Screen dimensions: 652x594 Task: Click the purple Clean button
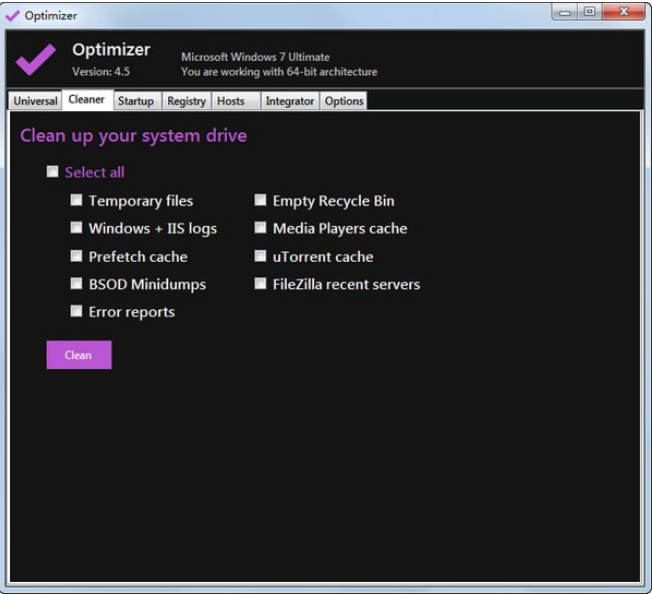[79, 355]
